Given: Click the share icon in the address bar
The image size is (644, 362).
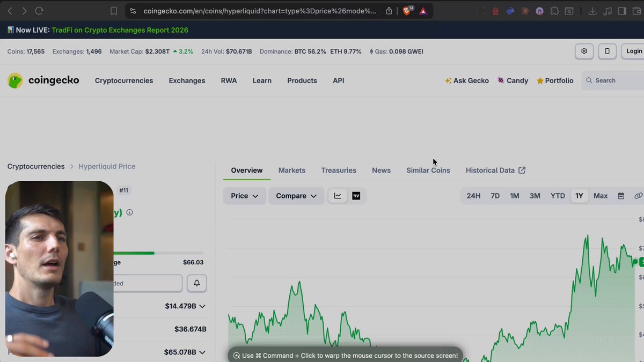Looking at the screenshot, I should (x=389, y=11).
